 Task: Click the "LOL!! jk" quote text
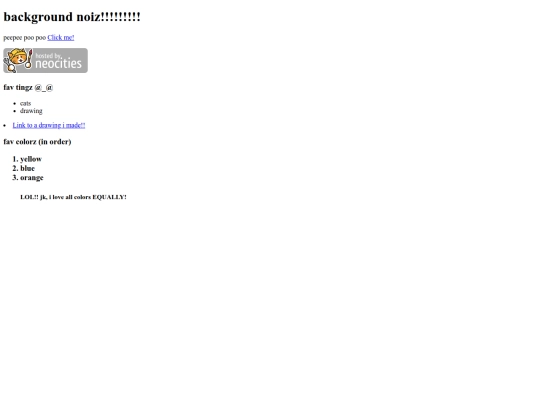pyautogui.click(x=33, y=197)
